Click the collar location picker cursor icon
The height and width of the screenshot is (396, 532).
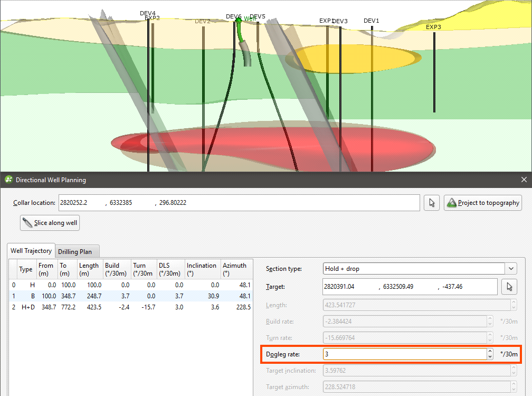coord(432,203)
